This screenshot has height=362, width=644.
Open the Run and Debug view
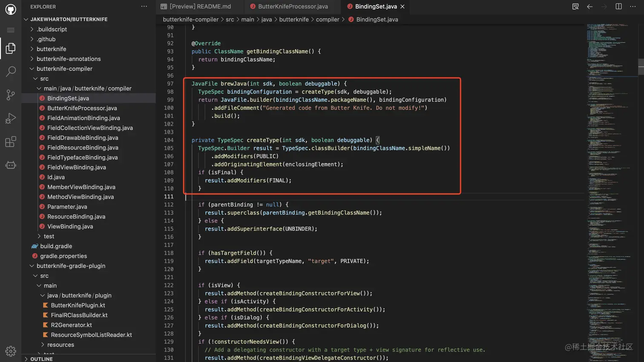[11, 118]
